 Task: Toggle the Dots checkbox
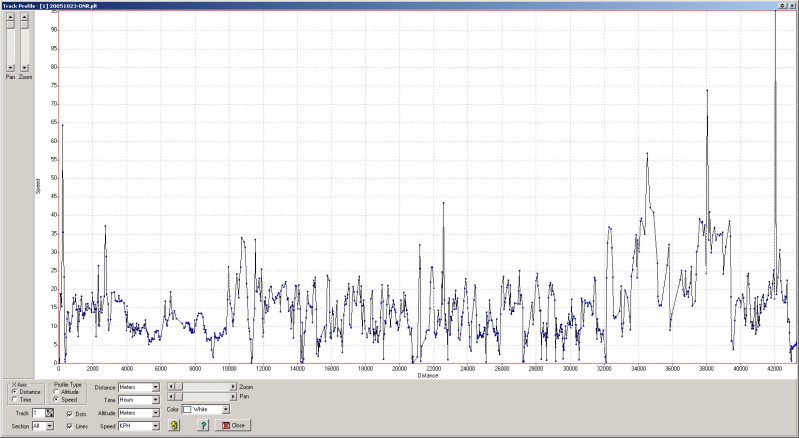coord(69,412)
